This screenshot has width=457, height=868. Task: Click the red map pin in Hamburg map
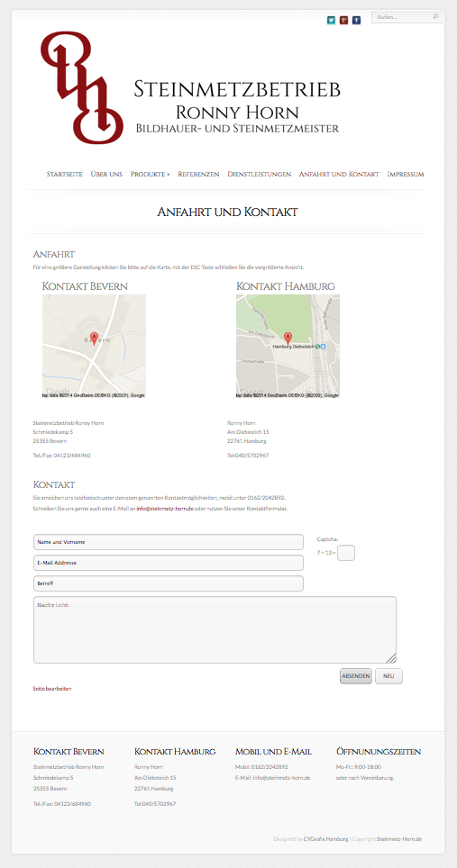[288, 339]
